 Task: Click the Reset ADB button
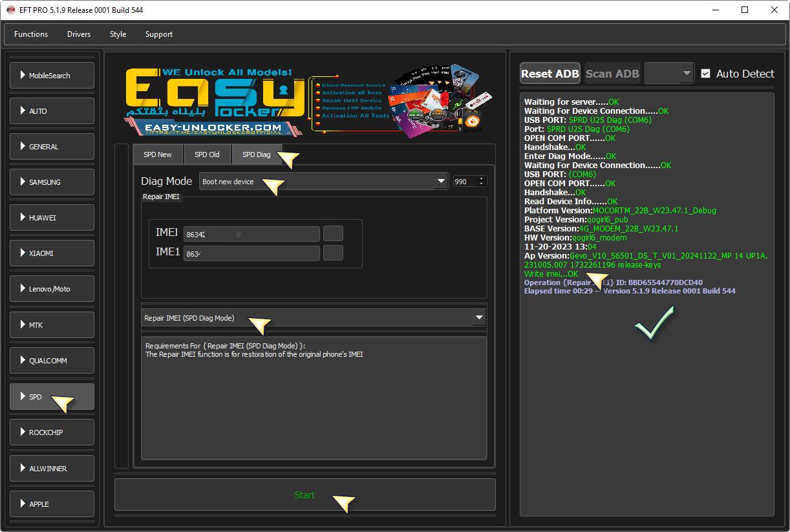[550, 74]
